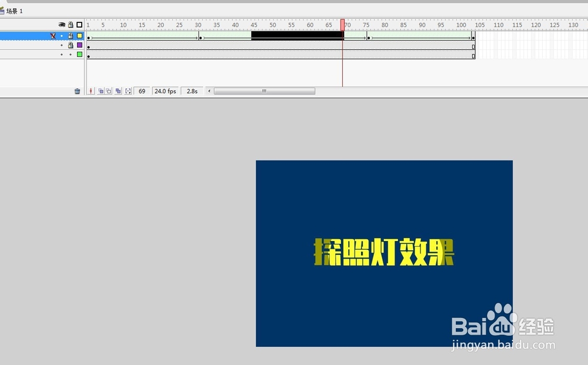This screenshot has width=588, height=365.
Task: Click the 场景 1 breadcrumb label
Action: click(x=15, y=9)
